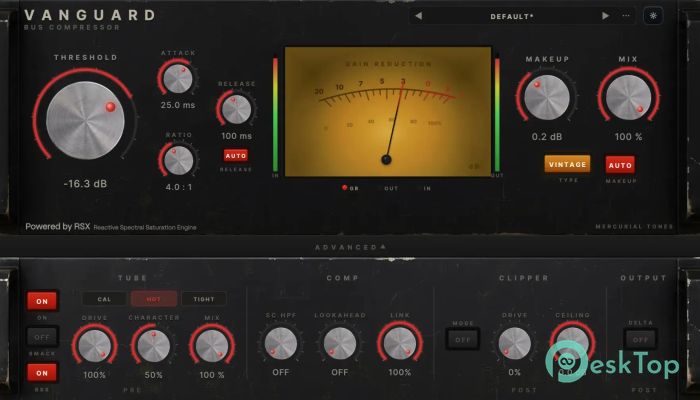Viewport: 700px width, 400px height.
Task: Click the 0.2 dB makeup value
Action: click(547, 137)
